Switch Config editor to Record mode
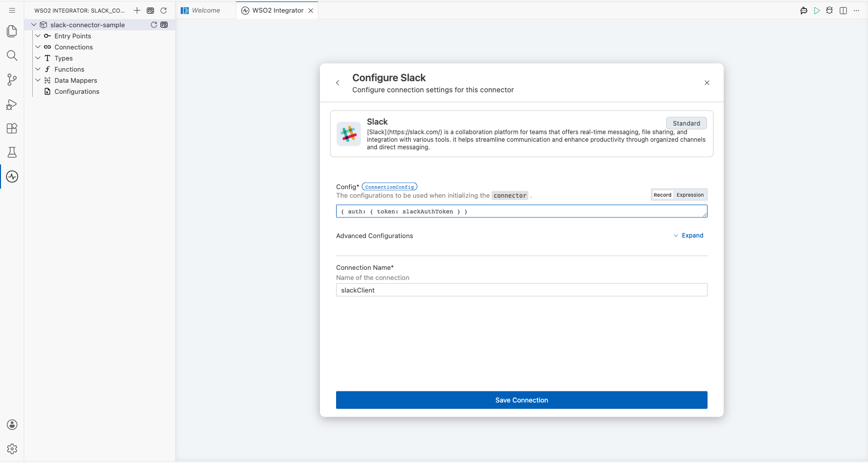The height and width of the screenshot is (463, 868). 663,195
